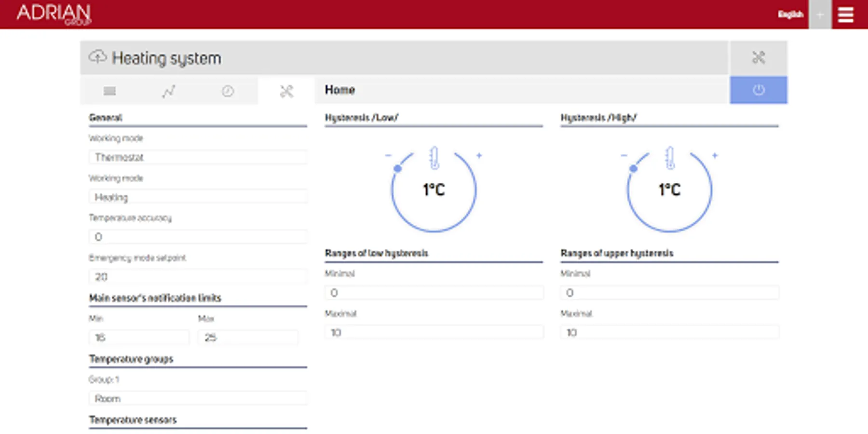Click the thermometer icon on high hysteresis dial

tap(670, 158)
